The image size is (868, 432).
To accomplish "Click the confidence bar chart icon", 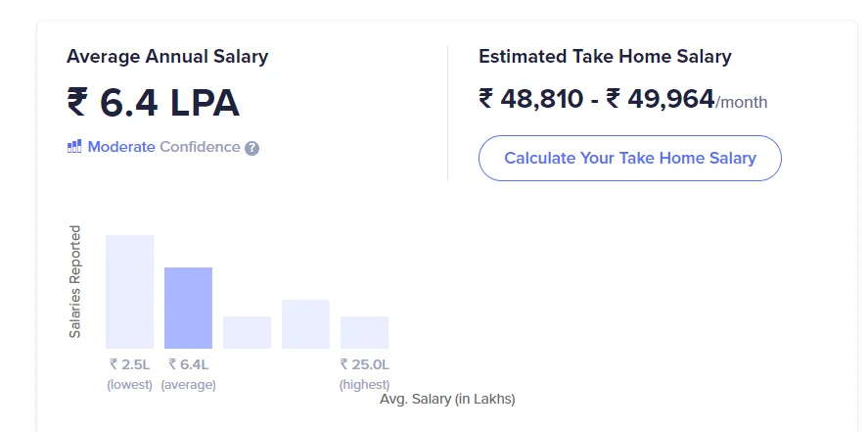I will point(74,147).
